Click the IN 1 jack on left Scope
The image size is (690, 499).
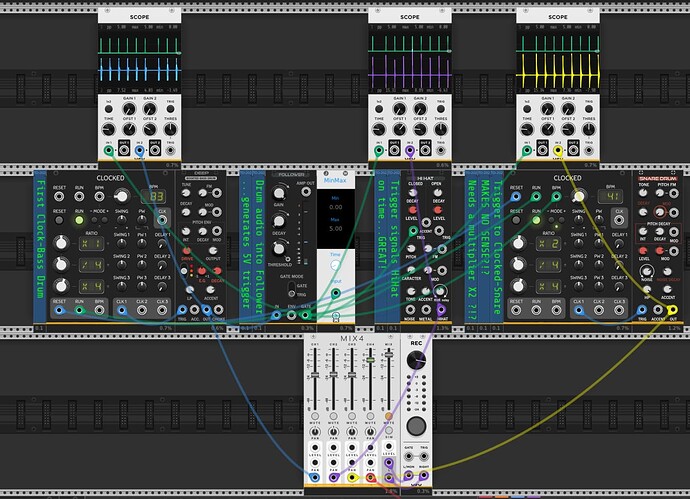click(108, 150)
